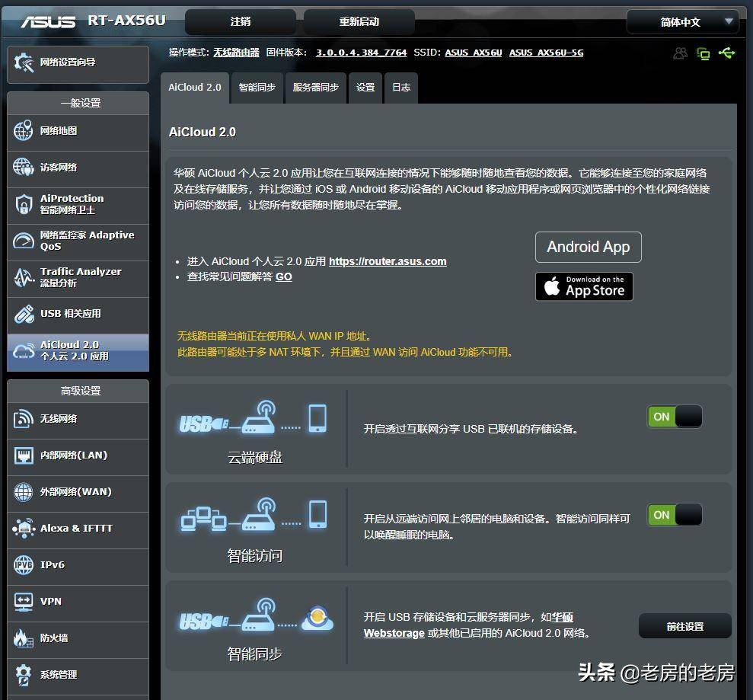
Task: Switch to the 智能同步 tab
Action: coord(257,88)
